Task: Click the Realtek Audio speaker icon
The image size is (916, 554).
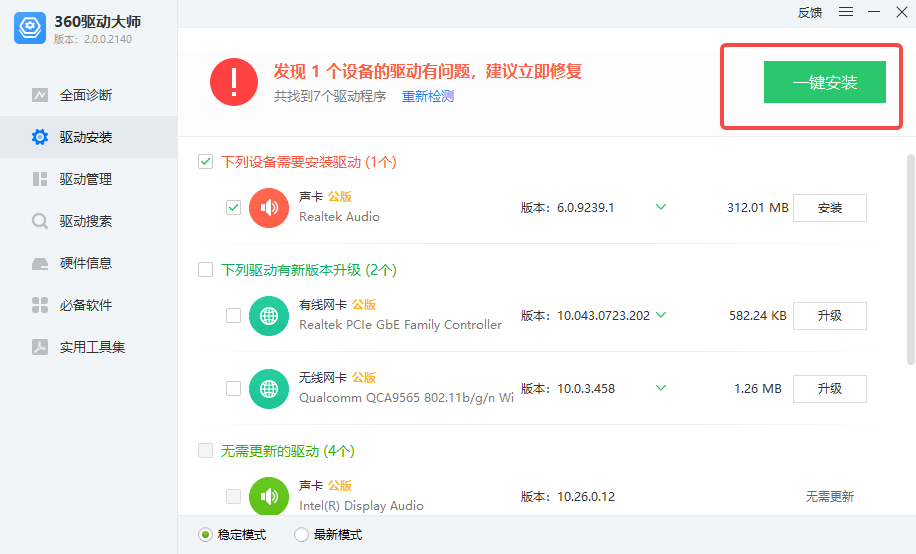Action: pyautogui.click(x=269, y=208)
